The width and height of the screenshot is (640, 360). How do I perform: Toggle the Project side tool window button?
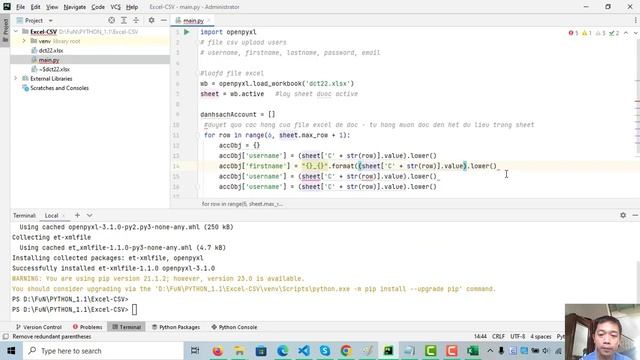[5, 29]
